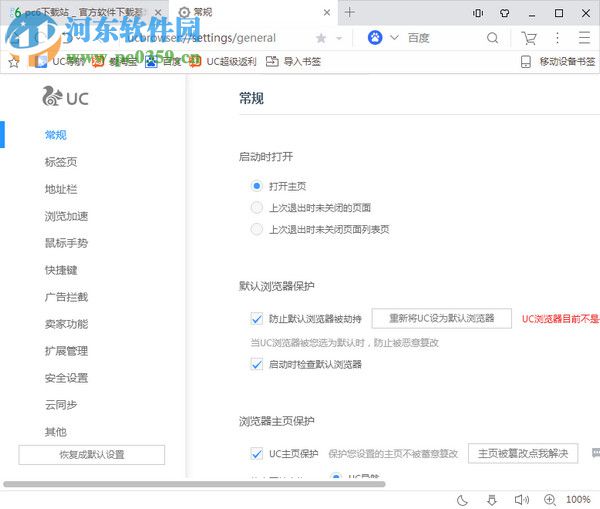The height and width of the screenshot is (509, 600).
Task: Click the mobile device phone icon
Action: coord(526,62)
